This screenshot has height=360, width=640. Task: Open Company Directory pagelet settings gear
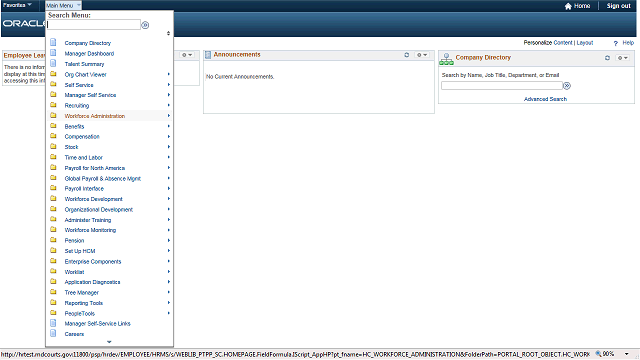(622, 58)
